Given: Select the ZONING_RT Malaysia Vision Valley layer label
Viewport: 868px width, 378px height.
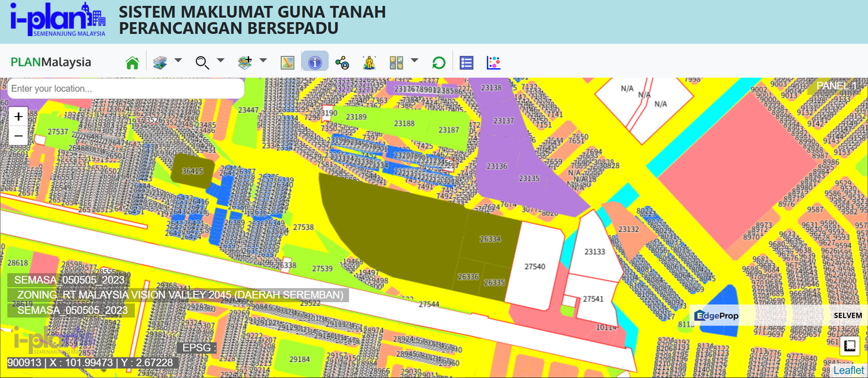Looking at the screenshot, I should 180,295.
